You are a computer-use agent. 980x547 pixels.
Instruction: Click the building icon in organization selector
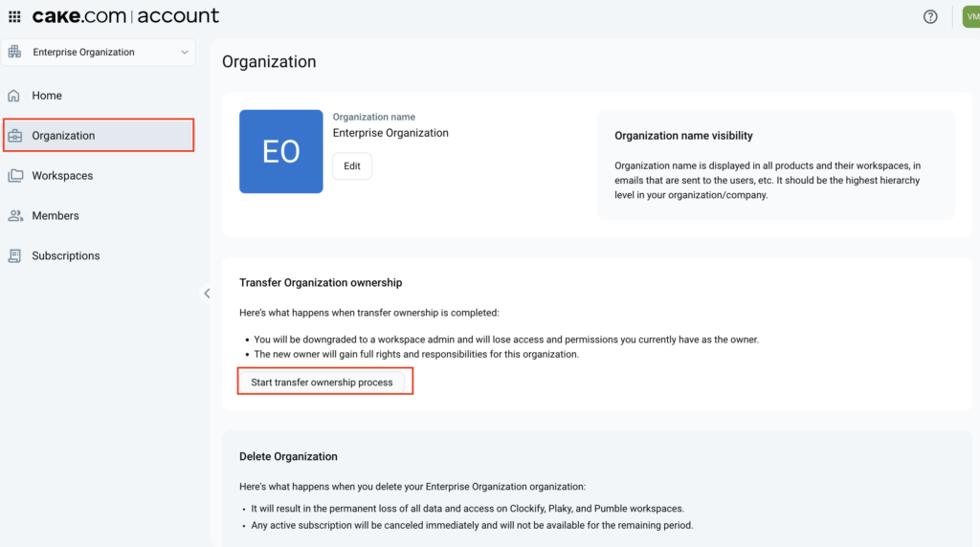coord(16,53)
